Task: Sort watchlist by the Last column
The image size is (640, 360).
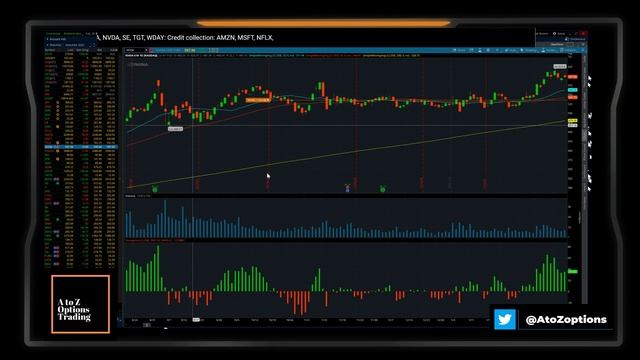Action: 70,50
